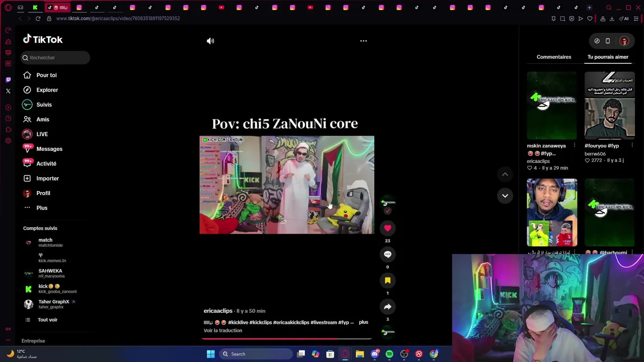Open the ericaaclips author name below the video
The width and height of the screenshot is (644, 362).
coord(218,311)
